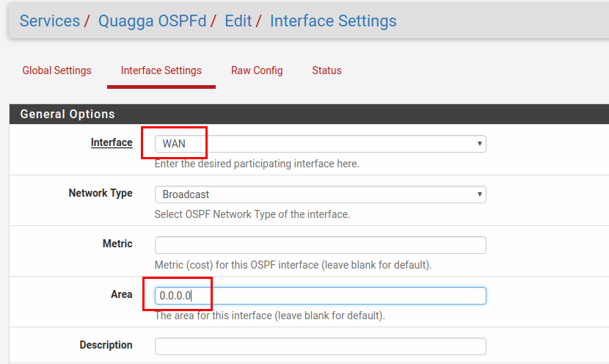Switch to the Global Settings tab

(x=56, y=70)
